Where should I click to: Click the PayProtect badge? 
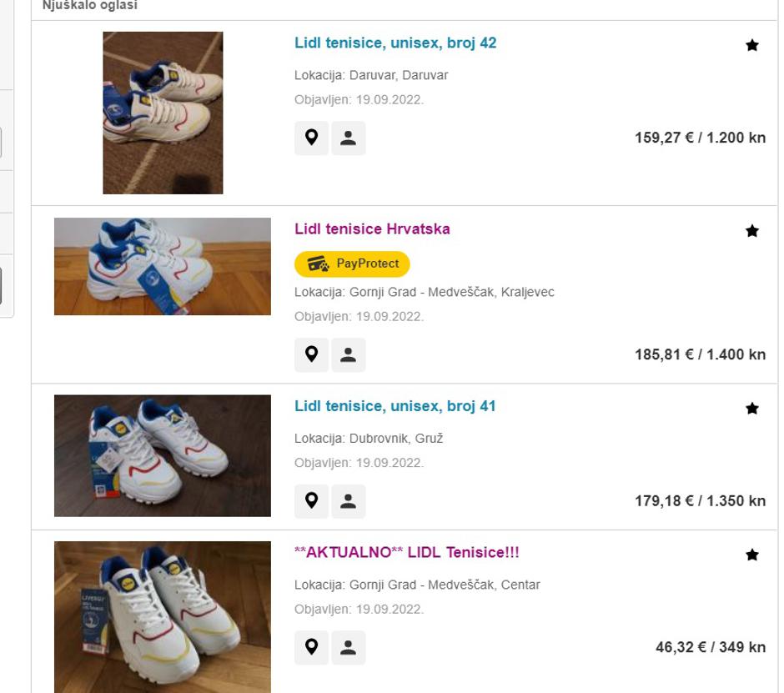coord(352,264)
